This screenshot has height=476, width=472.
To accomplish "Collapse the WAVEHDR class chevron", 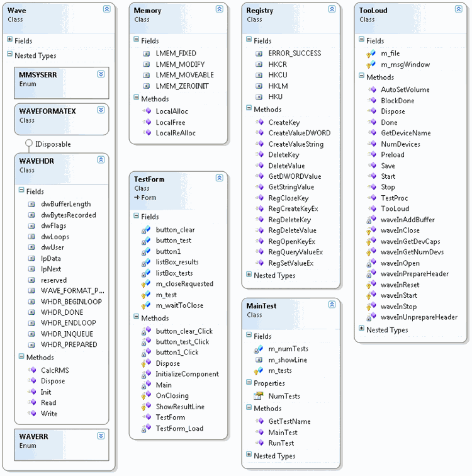I will click(x=101, y=160).
